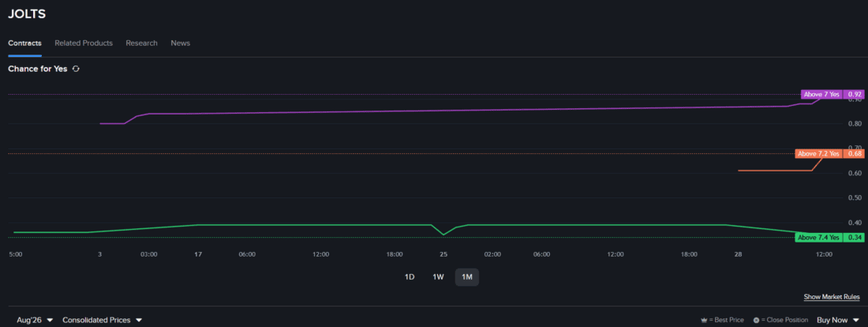Click the Close Position legend icon
This screenshot has width=868, height=327.
[756, 321]
